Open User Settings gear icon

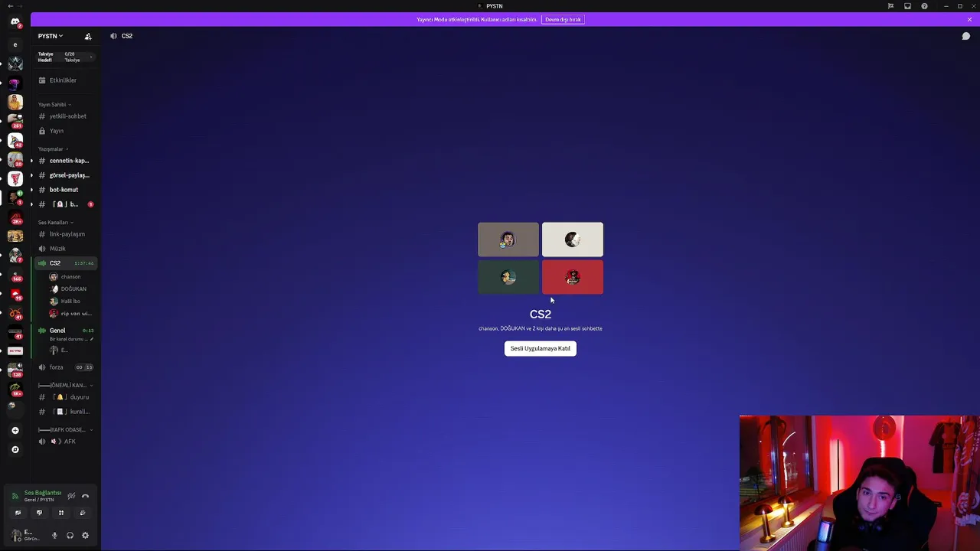coord(85,536)
